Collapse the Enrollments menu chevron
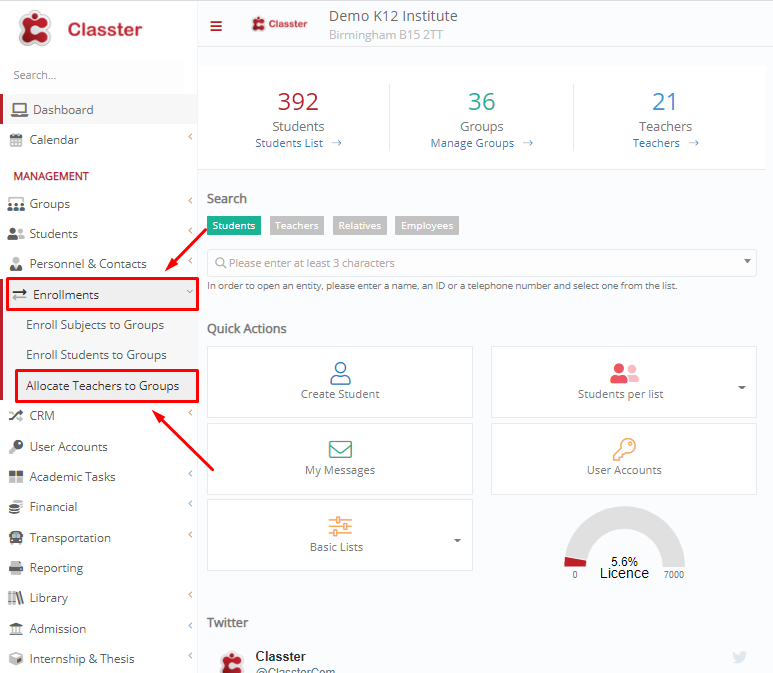This screenshot has width=773, height=673. click(189, 291)
